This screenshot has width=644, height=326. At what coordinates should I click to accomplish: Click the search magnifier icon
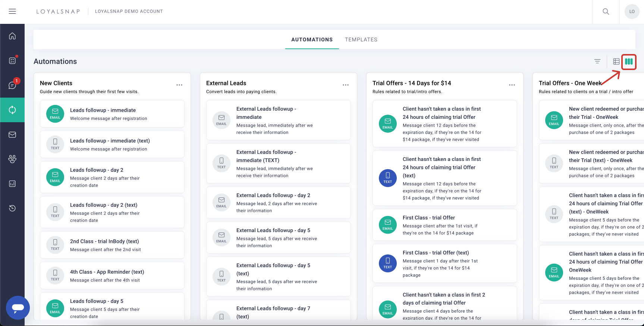click(606, 12)
